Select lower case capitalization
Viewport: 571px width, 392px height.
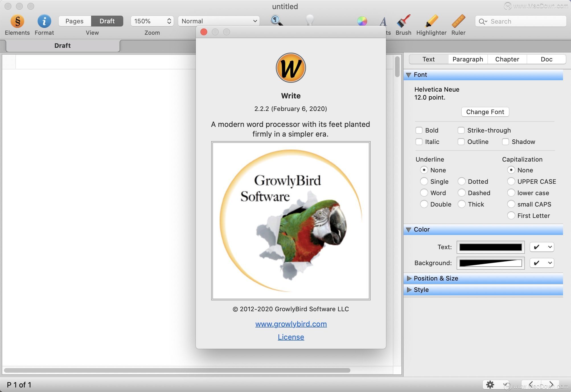511,193
